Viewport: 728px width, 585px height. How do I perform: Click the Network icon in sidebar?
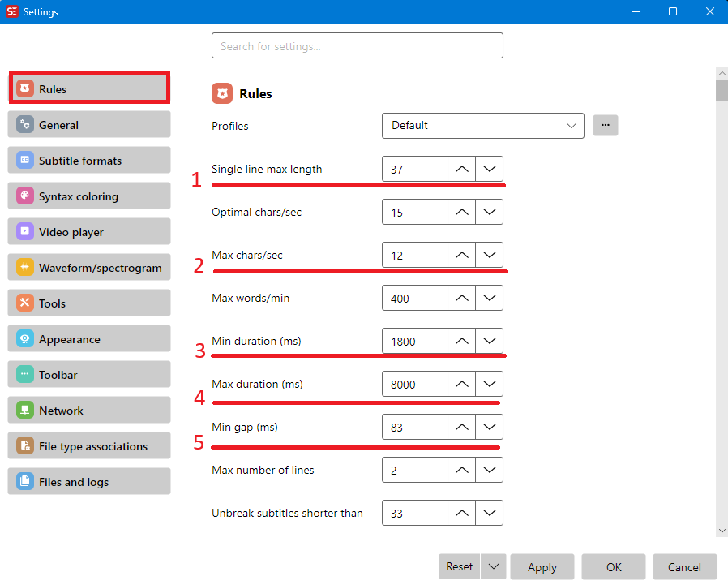tap(24, 411)
